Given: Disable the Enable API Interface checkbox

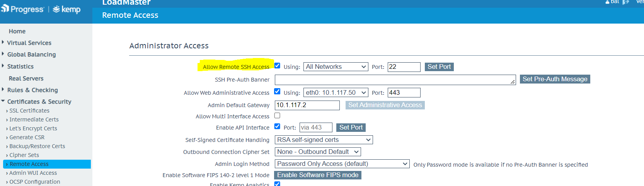Looking at the screenshot, I should click(277, 126).
